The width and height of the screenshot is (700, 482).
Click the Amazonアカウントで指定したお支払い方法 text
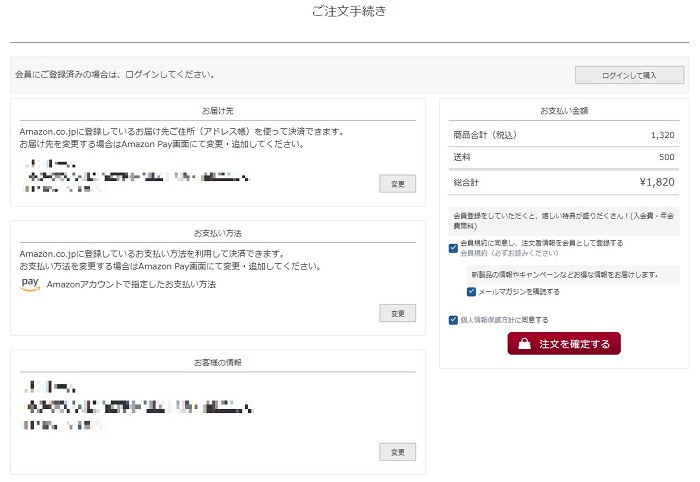[x=131, y=285]
